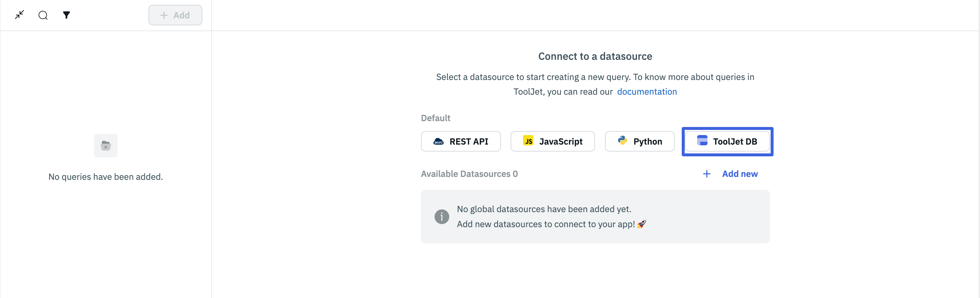
Task: Click the yellow JS icon
Action: [528, 141]
